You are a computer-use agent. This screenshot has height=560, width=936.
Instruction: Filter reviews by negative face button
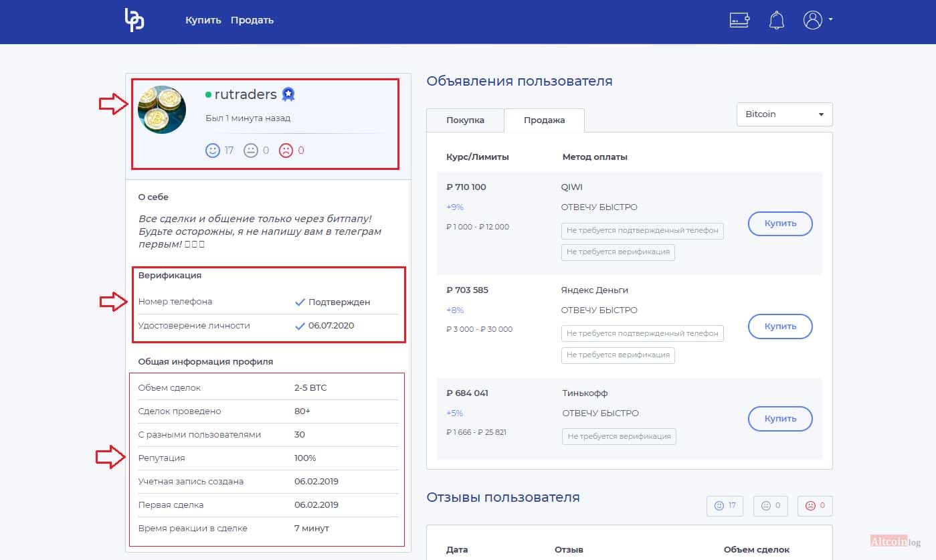(816, 506)
